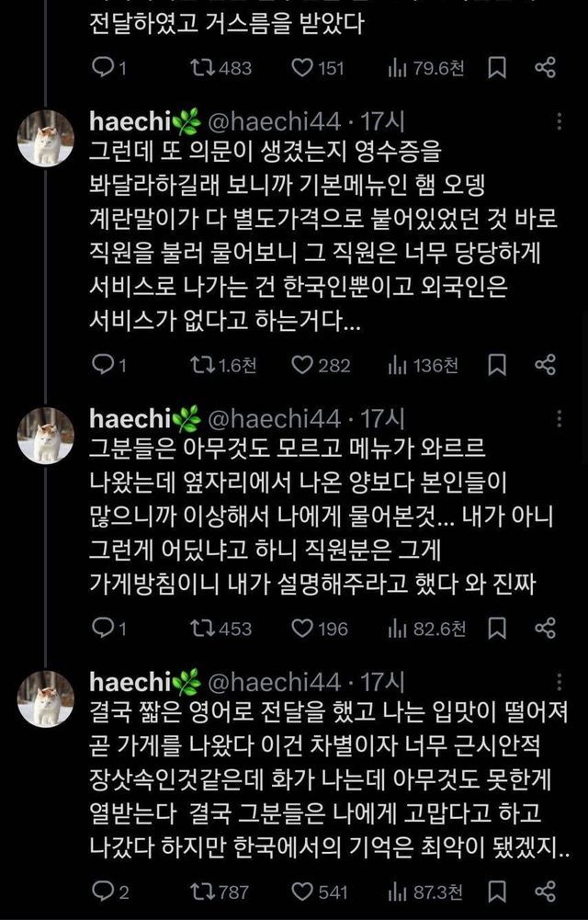This screenshot has width=588, height=920.
Task: Share the tweet with 87.3천 views
Action: tap(545, 892)
